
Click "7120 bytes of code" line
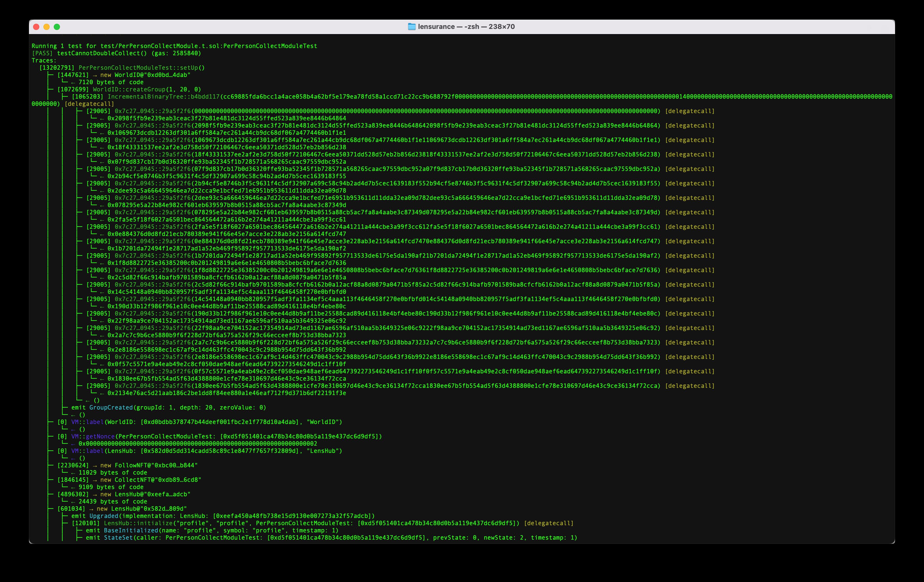[111, 82]
